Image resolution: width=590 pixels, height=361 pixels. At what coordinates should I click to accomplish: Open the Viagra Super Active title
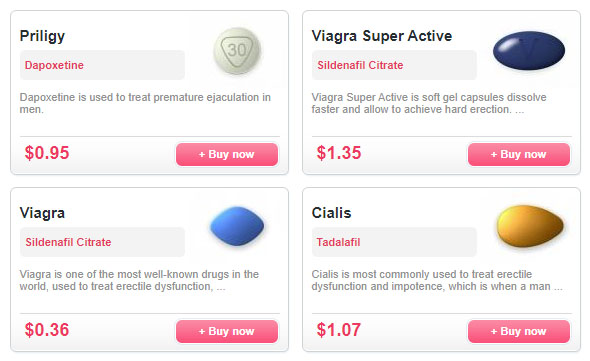point(382,36)
